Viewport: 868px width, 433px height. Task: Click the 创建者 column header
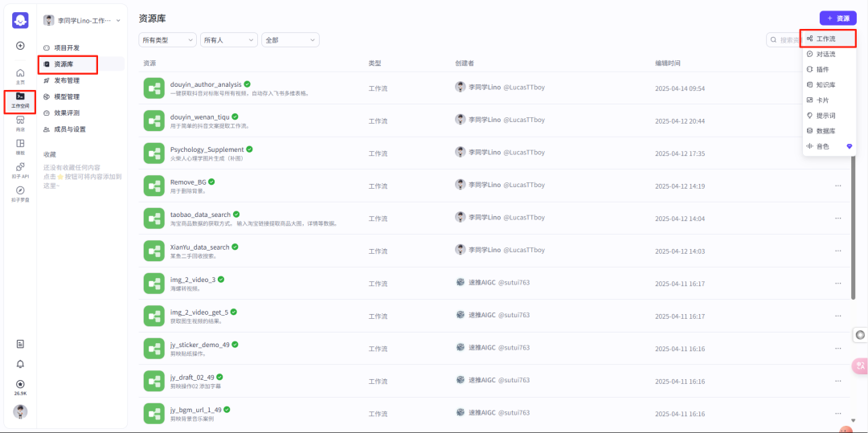coord(465,63)
